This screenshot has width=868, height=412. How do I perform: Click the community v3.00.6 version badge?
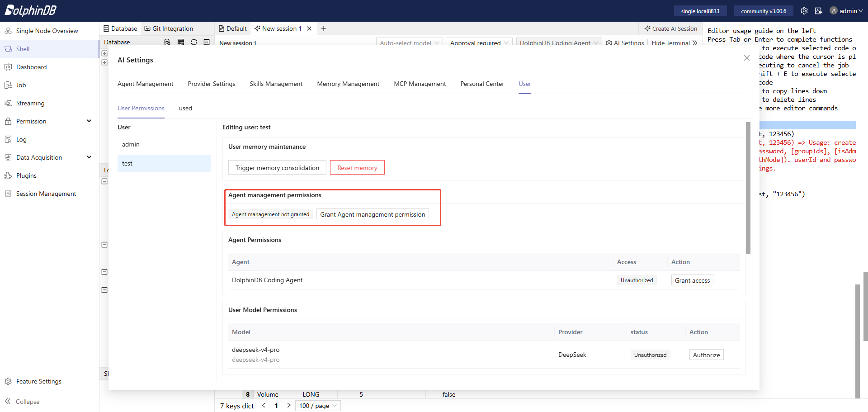(764, 11)
